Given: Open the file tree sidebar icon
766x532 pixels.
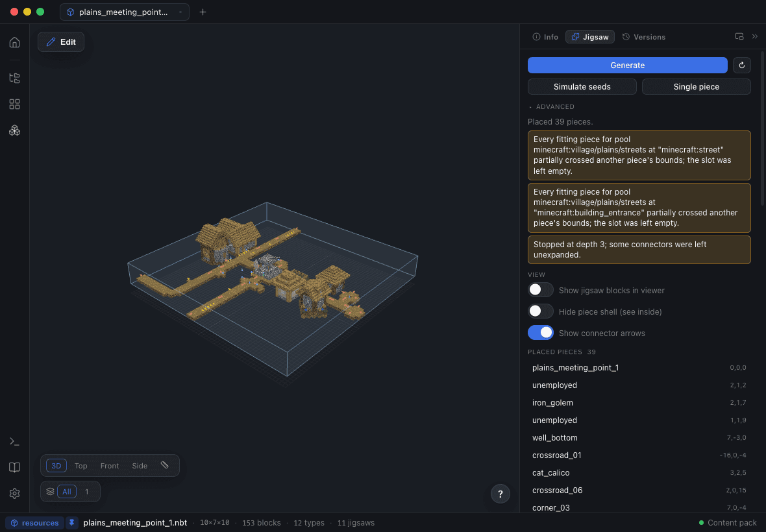Looking at the screenshot, I should (15, 78).
